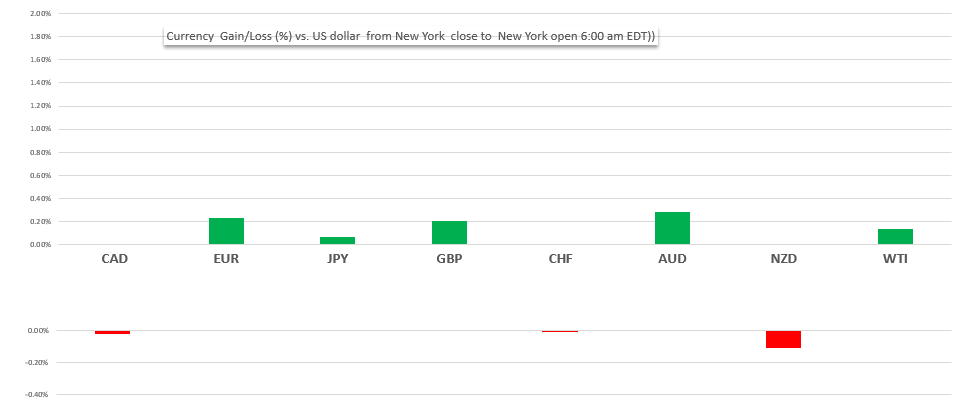The image size is (972, 415).
Task: Select the thin CHF bar
Action: tap(560, 331)
